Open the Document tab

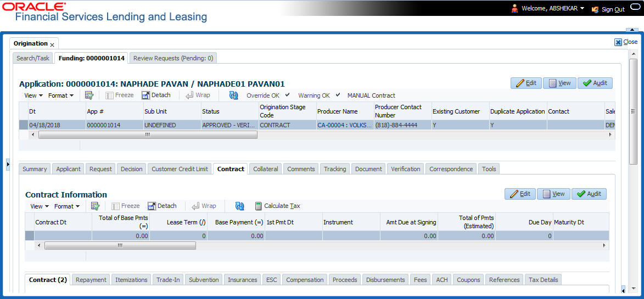pyautogui.click(x=368, y=168)
